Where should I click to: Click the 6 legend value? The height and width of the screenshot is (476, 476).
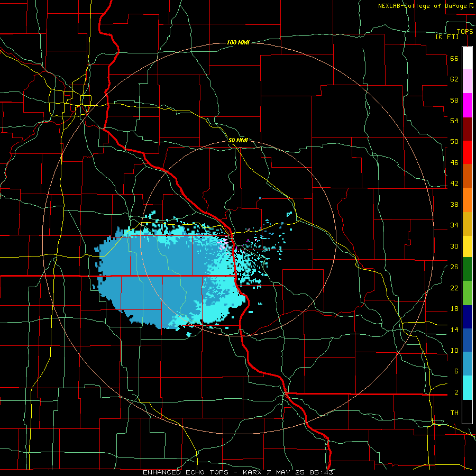click(x=456, y=371)
